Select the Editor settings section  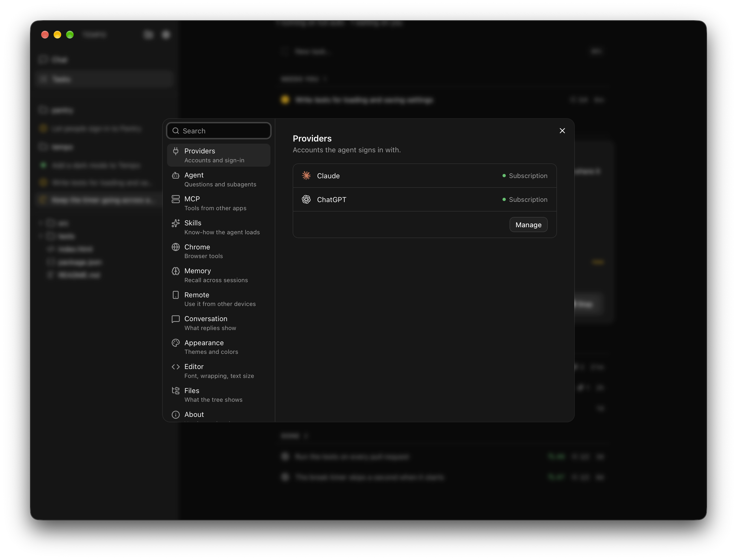(219, 371)
